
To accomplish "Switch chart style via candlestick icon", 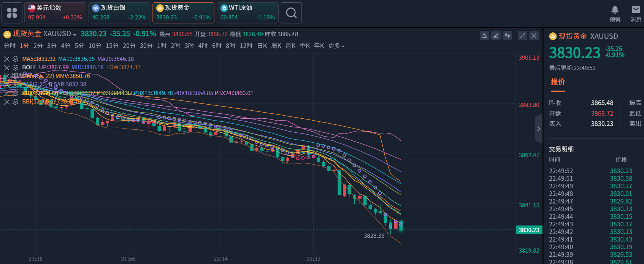I will [507, 36].
